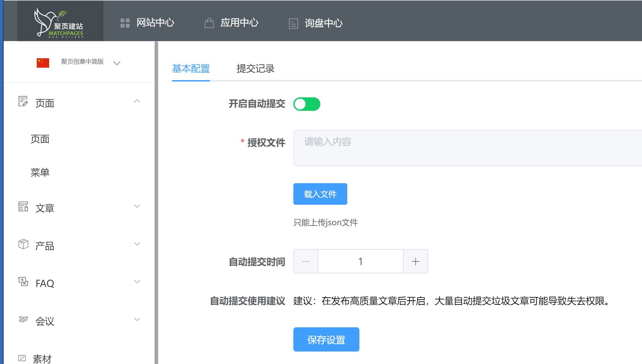642x364 pixels.
Task: Expand the FAQ section chevron
Action: point(137,282)
